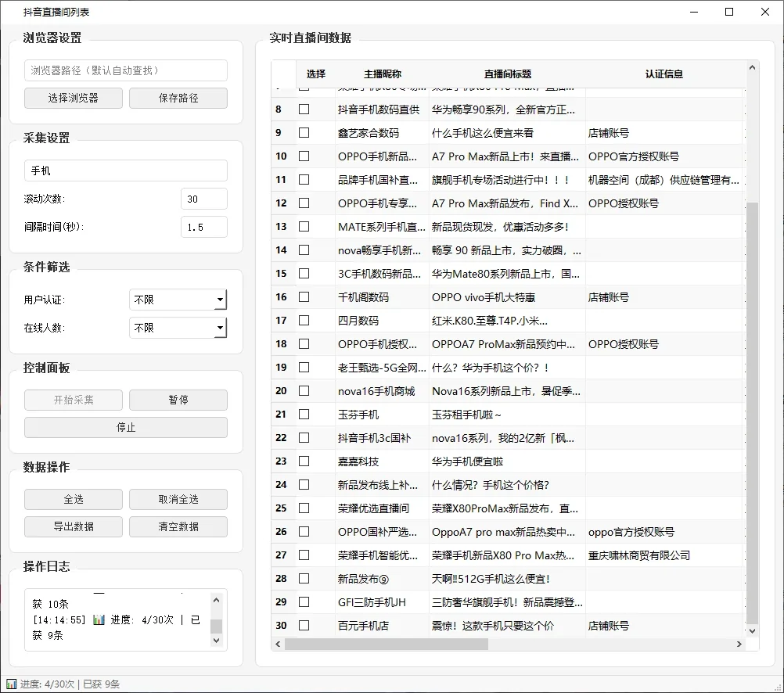Click the table's vertical scrollbar thumb
This screenshot has height=693, width=784.
(752, 412)
